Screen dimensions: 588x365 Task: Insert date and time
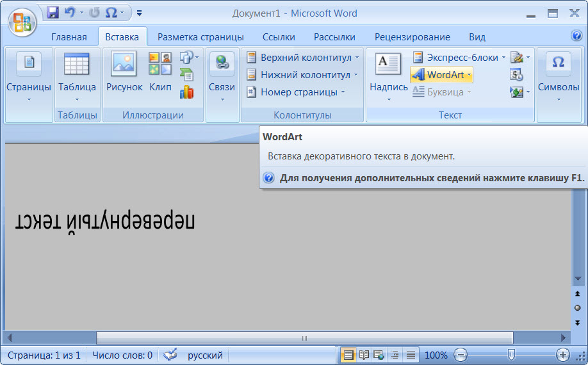click(516, 74)
